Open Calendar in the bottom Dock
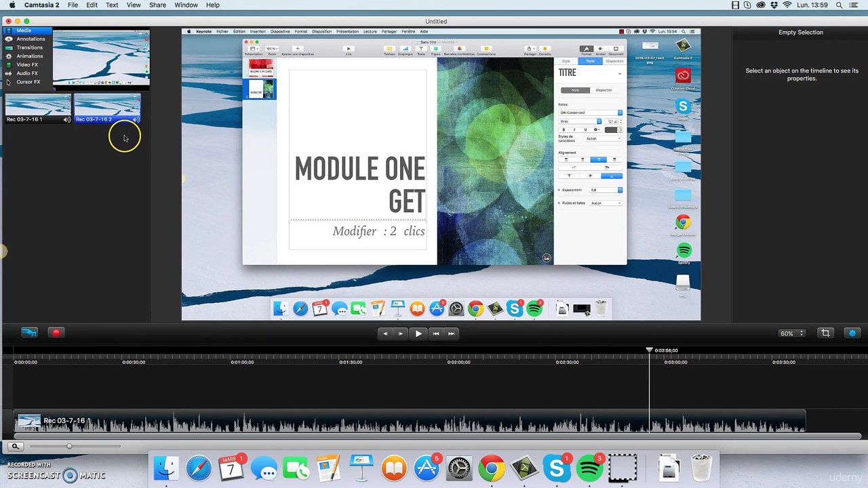The height and width of the screenshot is (488, 868). [231, 468]
